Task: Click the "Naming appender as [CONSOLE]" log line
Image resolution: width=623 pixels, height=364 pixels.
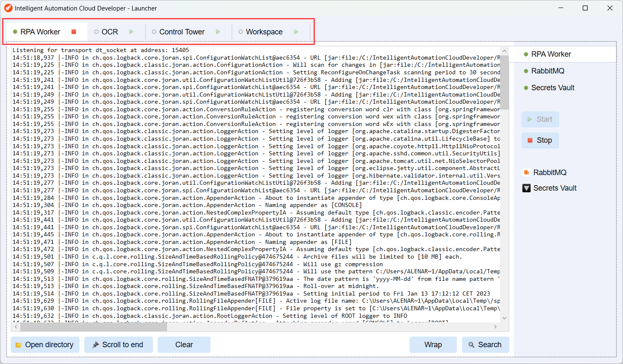Action: click(187, 205)
